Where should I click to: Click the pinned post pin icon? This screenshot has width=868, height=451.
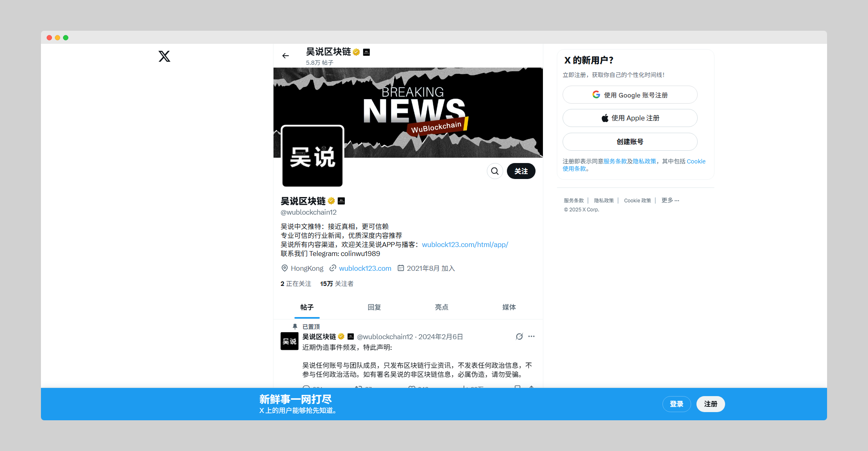coord(295,326)
